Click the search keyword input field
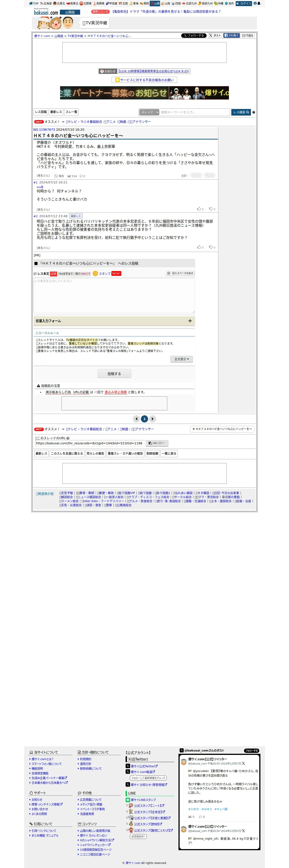The height and width of the screenshot is (868, 289). [x=195, y=112]
